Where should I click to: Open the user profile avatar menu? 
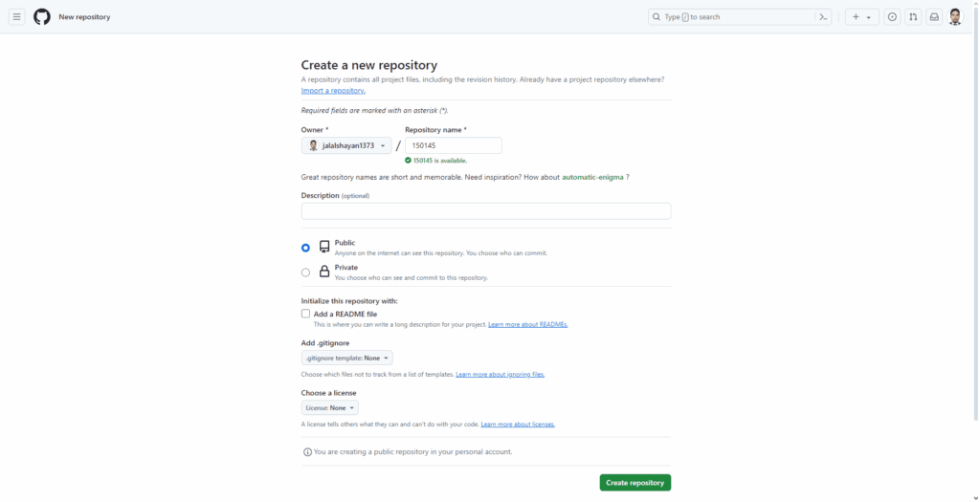955,17
